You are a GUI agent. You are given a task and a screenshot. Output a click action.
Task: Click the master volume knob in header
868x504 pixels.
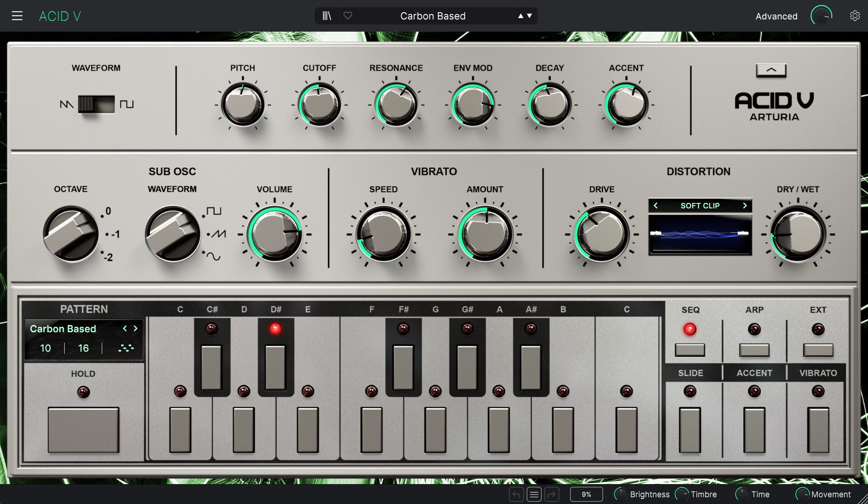click(821, 16)
